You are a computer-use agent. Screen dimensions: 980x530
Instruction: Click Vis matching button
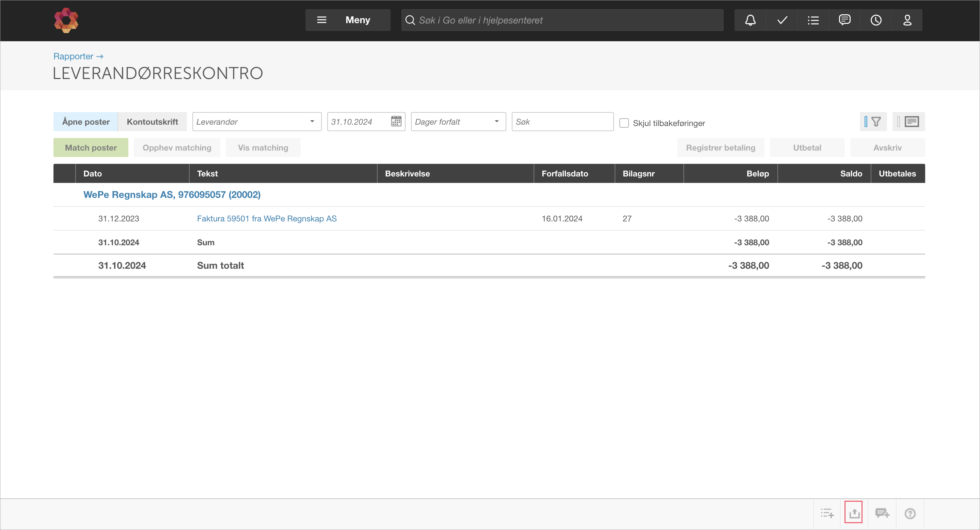[x=263, y=147]
